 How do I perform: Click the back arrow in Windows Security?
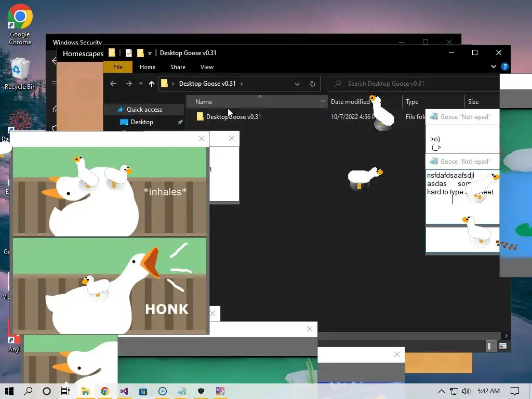(x=54, y=61)
